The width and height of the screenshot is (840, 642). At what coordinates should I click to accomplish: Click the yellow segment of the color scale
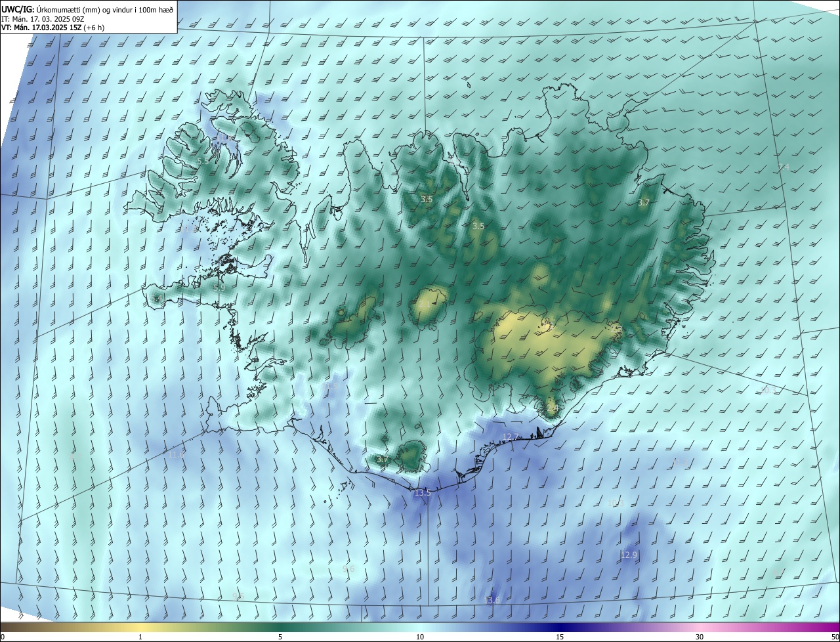(140, 627)
